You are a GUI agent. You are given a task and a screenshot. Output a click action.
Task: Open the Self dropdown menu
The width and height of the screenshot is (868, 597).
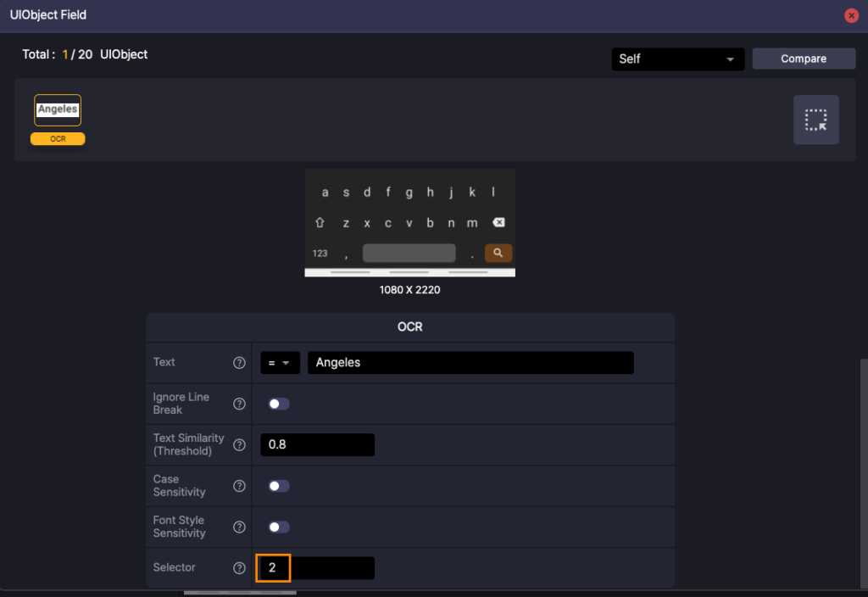click(x=677, y=59)
